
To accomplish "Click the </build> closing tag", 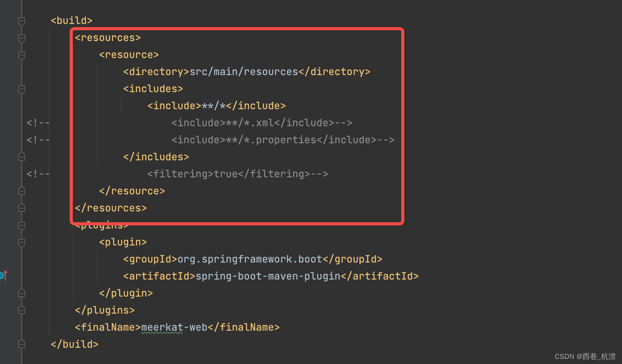I will [x=74, y=344].
